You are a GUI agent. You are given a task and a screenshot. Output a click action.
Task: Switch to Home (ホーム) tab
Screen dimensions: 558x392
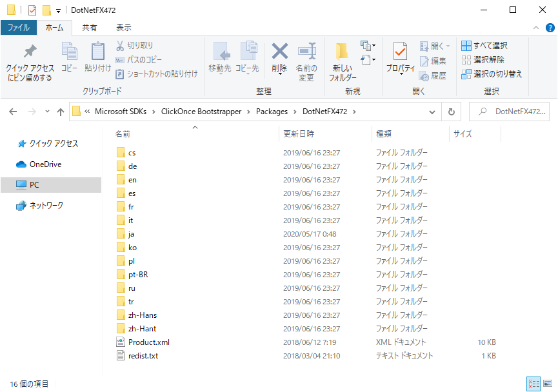coord(54,28)
